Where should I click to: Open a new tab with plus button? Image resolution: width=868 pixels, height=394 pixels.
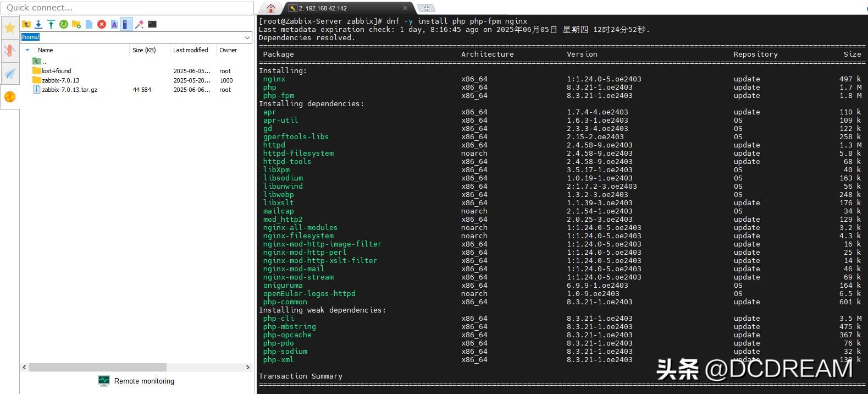click(x=426, y=8)
